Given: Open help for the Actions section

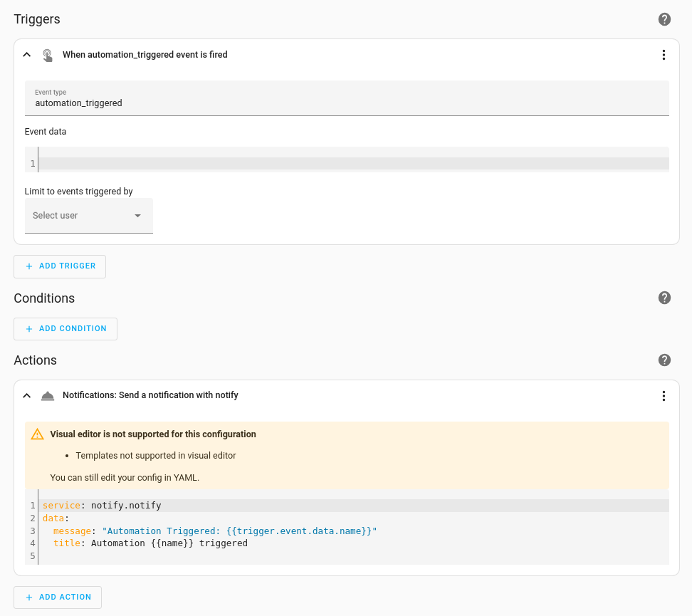Looking at the screenshot, I should [x=664, y=360].
